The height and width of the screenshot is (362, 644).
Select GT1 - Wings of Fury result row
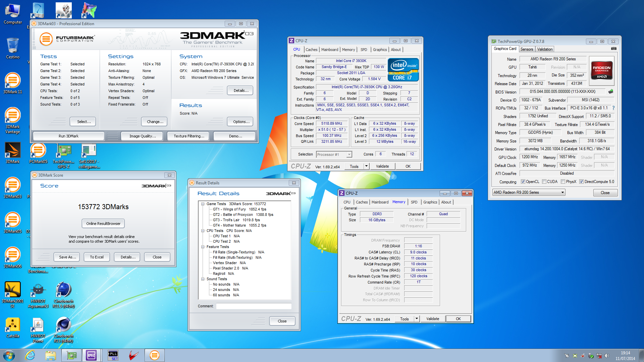(239, 209)
